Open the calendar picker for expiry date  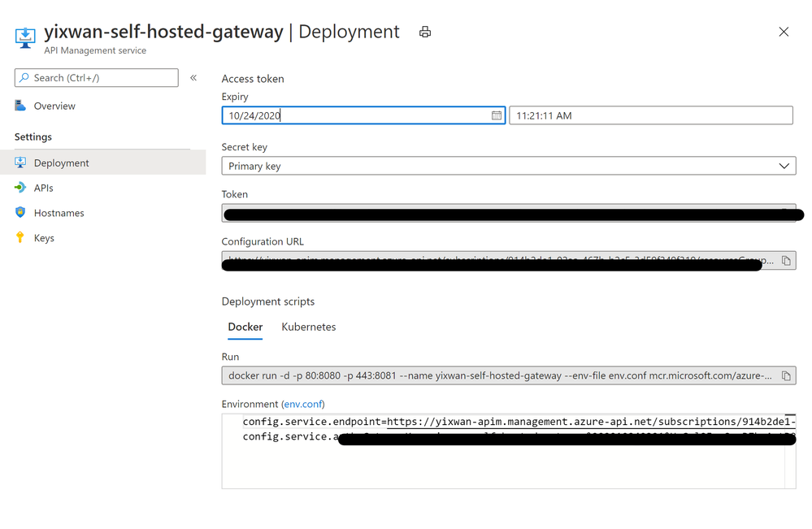click(496, 115)
